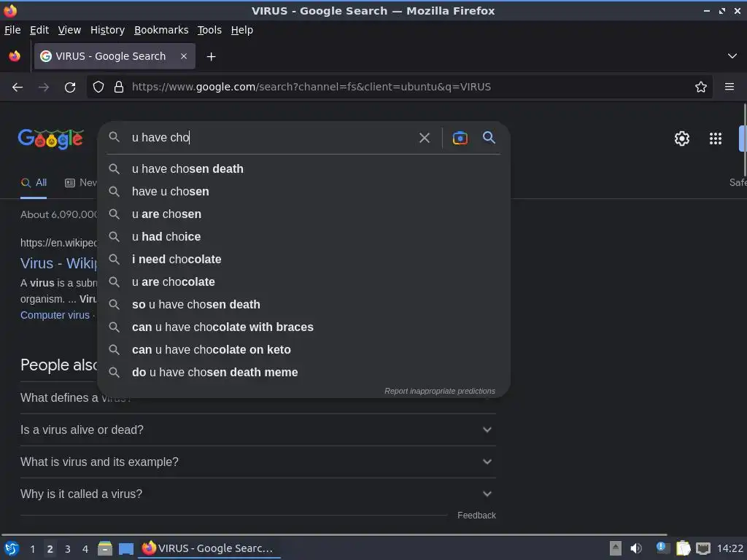
Task: Select the All results tab
Action: pyautogui.click(x=34, y=183)
